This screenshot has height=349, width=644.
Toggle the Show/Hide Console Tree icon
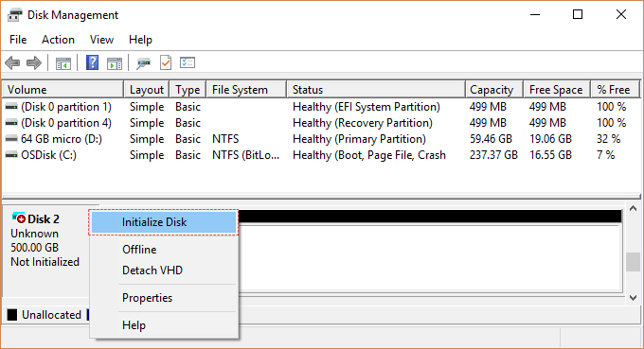63,63
